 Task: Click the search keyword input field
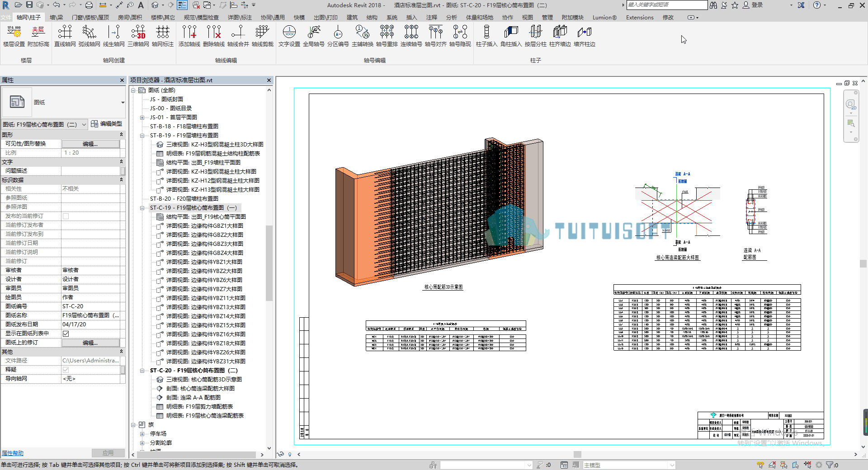click(666, 5)
